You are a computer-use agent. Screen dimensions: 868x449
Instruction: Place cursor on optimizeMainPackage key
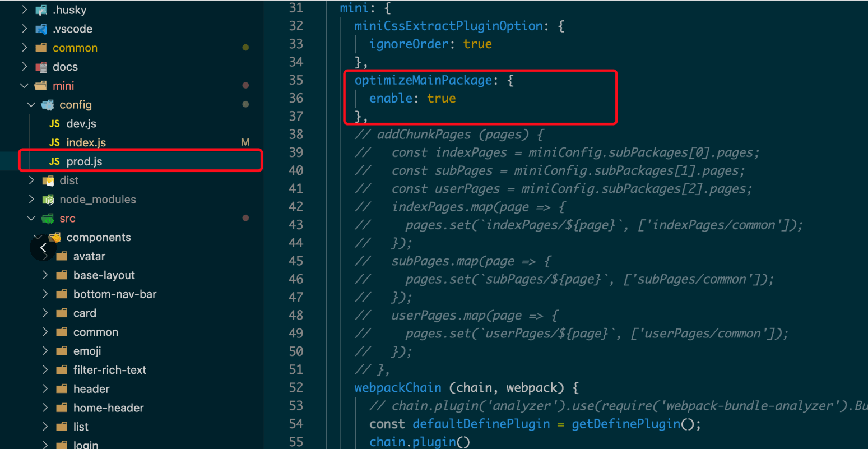pyautogui.click(x=423, y=80)
